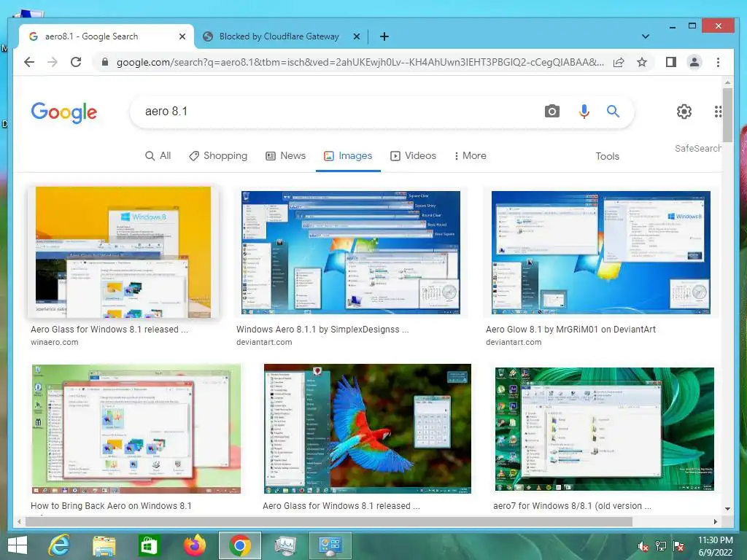747x560 pixels.
Task: Switch to the All results tab
Action: click(x=158, y=156)
